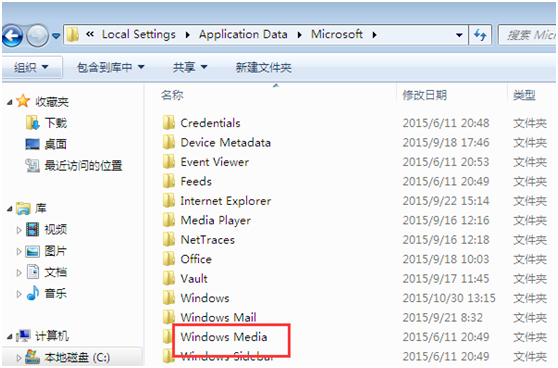Click the greyed Forward arrow button
The image size is (558, 368).
38,36
